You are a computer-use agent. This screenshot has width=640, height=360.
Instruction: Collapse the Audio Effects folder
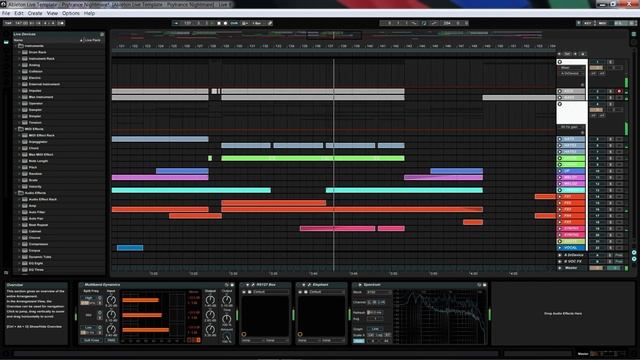pyautogui.click(x=16, y=193)
